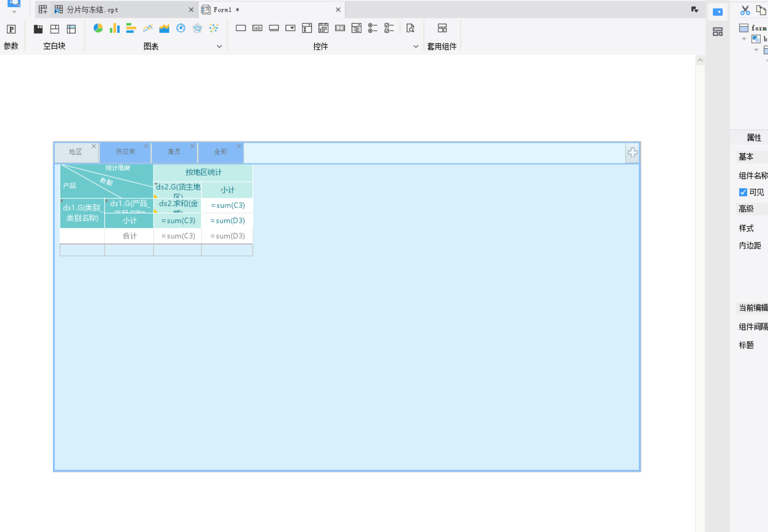Insert a line chart
The image size is (768, 532).
tap(148, 28)
